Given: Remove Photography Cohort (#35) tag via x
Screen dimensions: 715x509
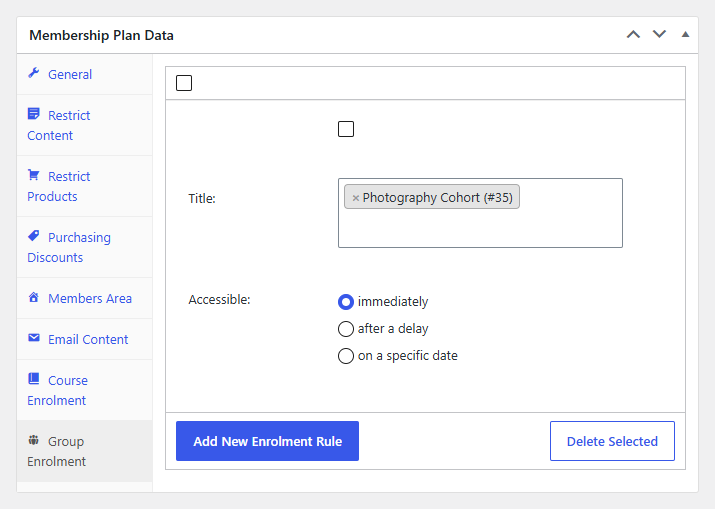Looking at the screenshot, I should coord(356,198).
